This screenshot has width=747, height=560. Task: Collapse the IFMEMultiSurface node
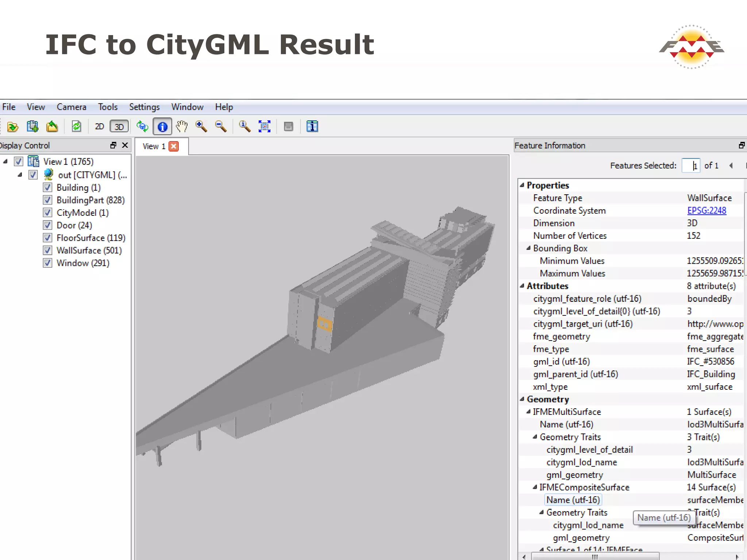click(529, 412)
